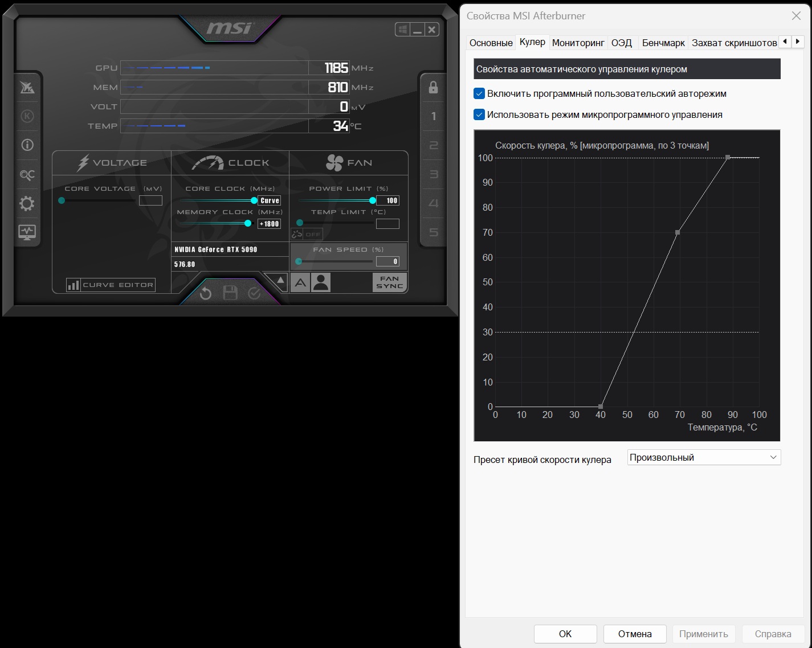Select the fan curve point at 100% speed
The width and height of the screenshot is (812, 648).
pyautogui.click(x=728, y=157)
